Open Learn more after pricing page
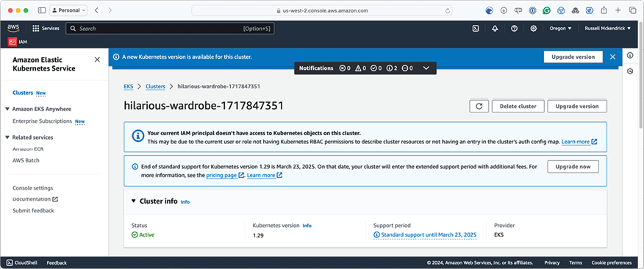Image resolution: width=644 pixels, height=269 pixels. point(265,176)
